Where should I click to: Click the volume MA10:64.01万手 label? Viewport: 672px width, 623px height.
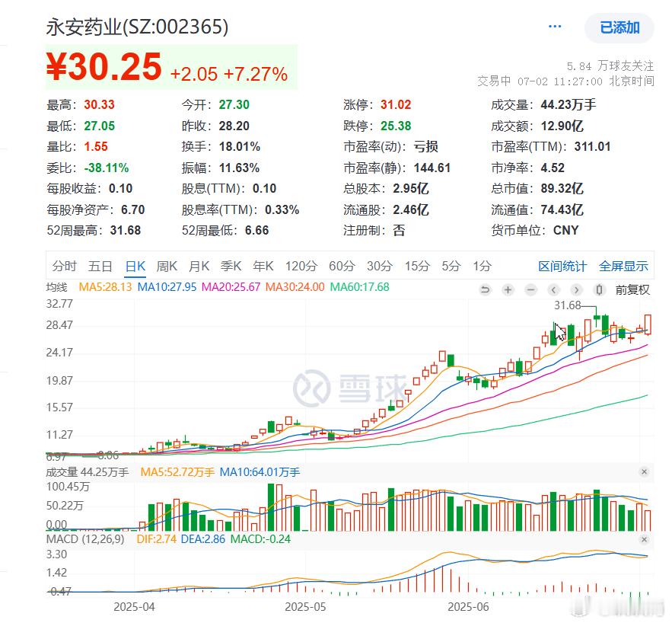coord(260,472)
